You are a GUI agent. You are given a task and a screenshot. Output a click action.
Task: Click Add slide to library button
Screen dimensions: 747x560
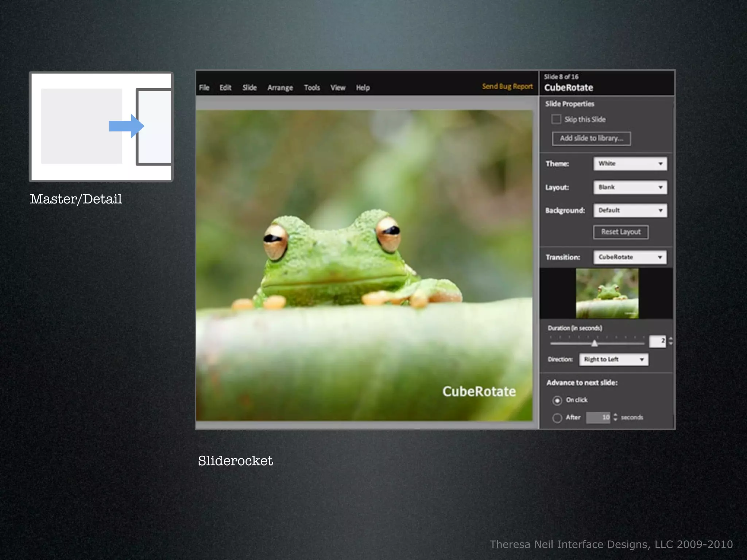pos(591,139)
